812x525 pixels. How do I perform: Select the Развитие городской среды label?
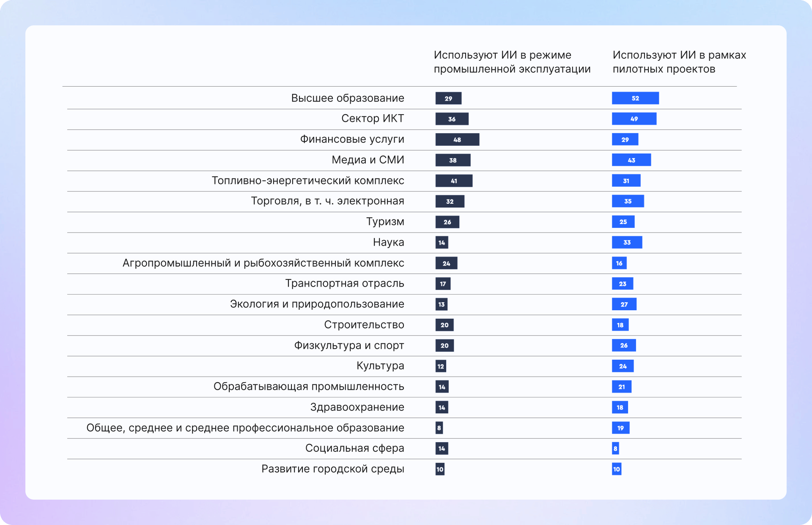tap(332, 469)
